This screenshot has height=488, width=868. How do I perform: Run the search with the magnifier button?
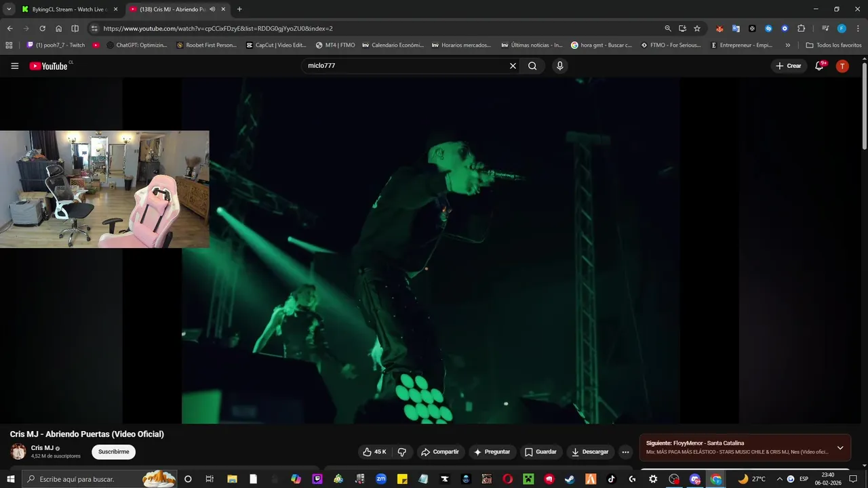[532, 66]
